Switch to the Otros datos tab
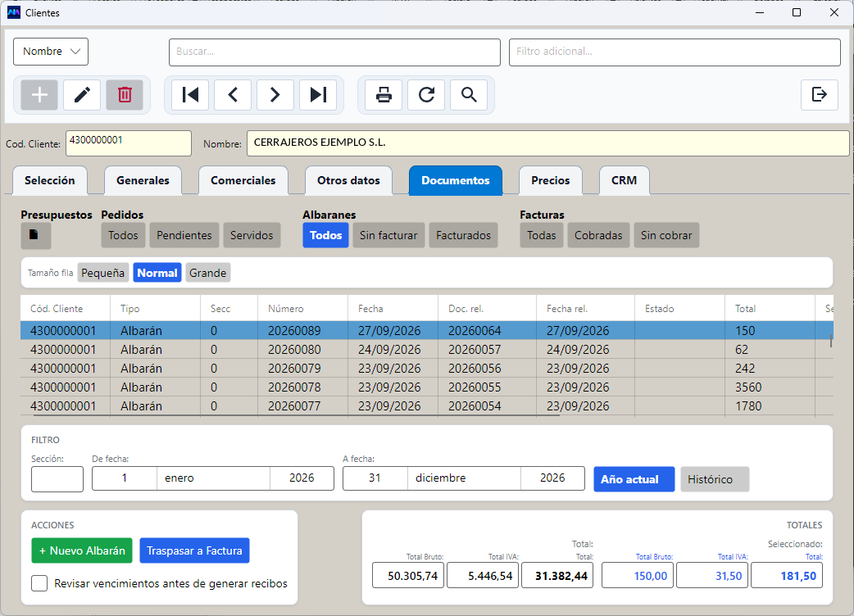The image size is (854, 616). click(x=348, y=180)
